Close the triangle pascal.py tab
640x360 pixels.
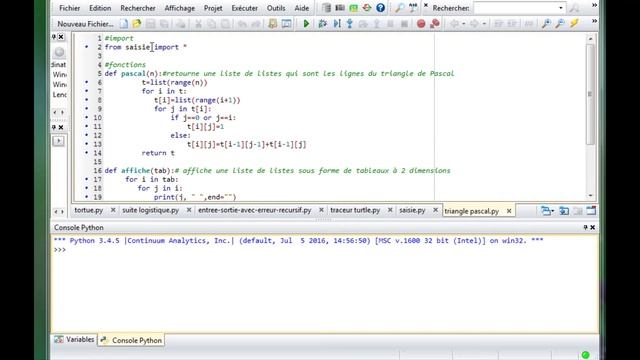(509, 211)
